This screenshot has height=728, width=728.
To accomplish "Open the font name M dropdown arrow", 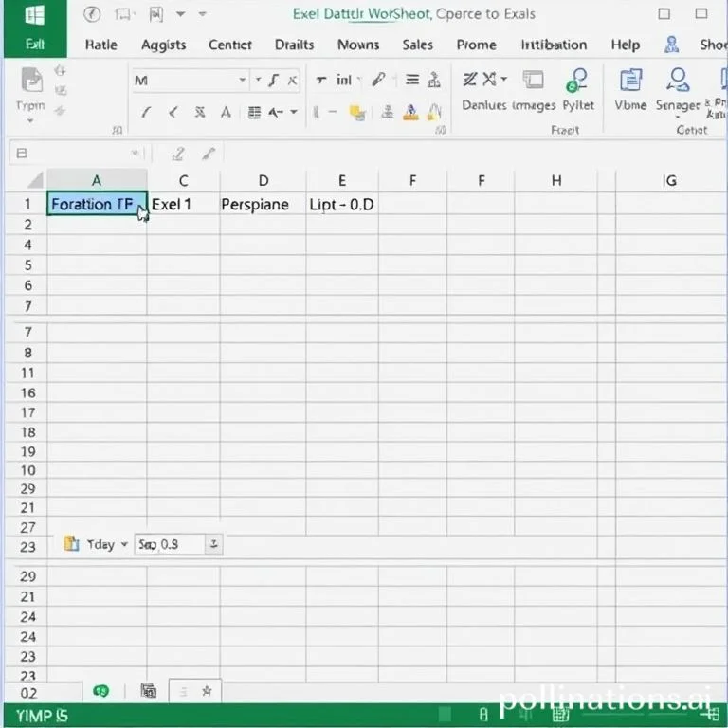I will (x=243, y=80).
